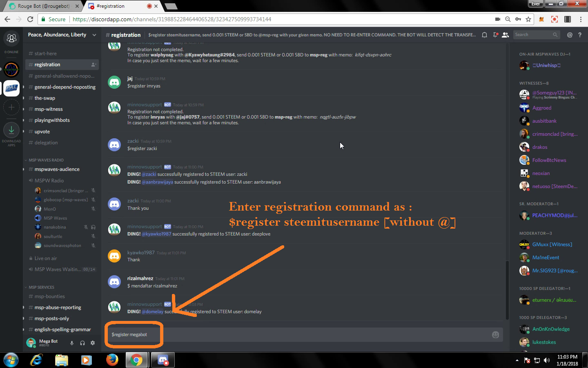Click the browser address bar URL
Screen dimensions: 588x368
click(x=172, y=19)
